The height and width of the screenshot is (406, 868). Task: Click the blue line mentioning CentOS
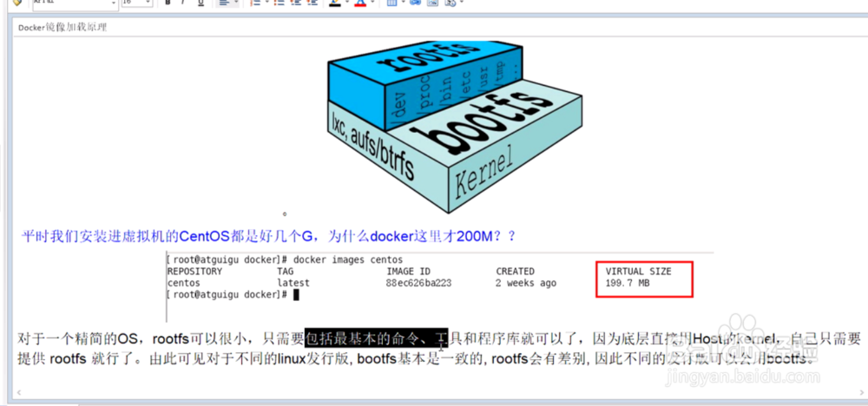(268, 237)
